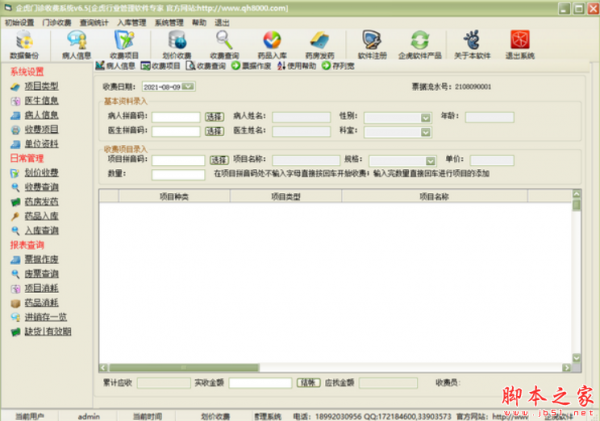
Task: Open 使用帮助 in the secondary toolbar
Action: (x=297, y=66)
